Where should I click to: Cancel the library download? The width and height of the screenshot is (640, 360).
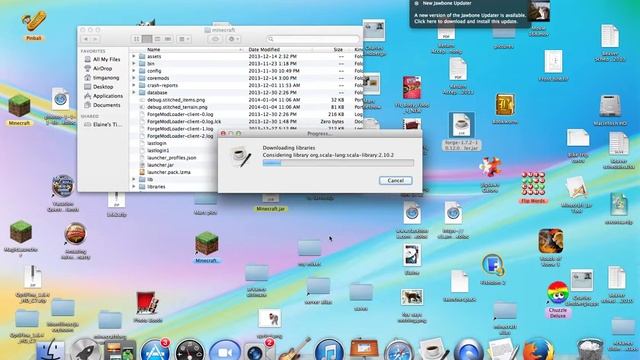396,180
